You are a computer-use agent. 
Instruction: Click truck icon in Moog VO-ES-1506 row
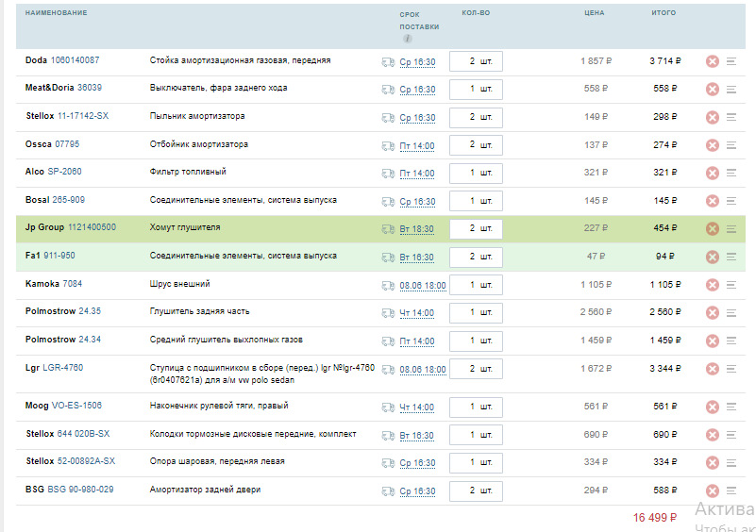tap(388, 407)
